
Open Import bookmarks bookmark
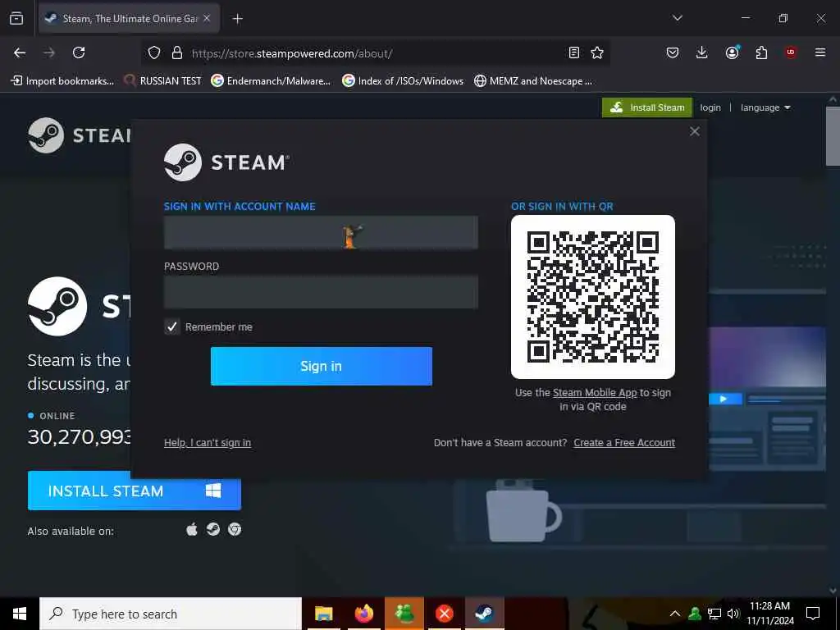point(62,81)
